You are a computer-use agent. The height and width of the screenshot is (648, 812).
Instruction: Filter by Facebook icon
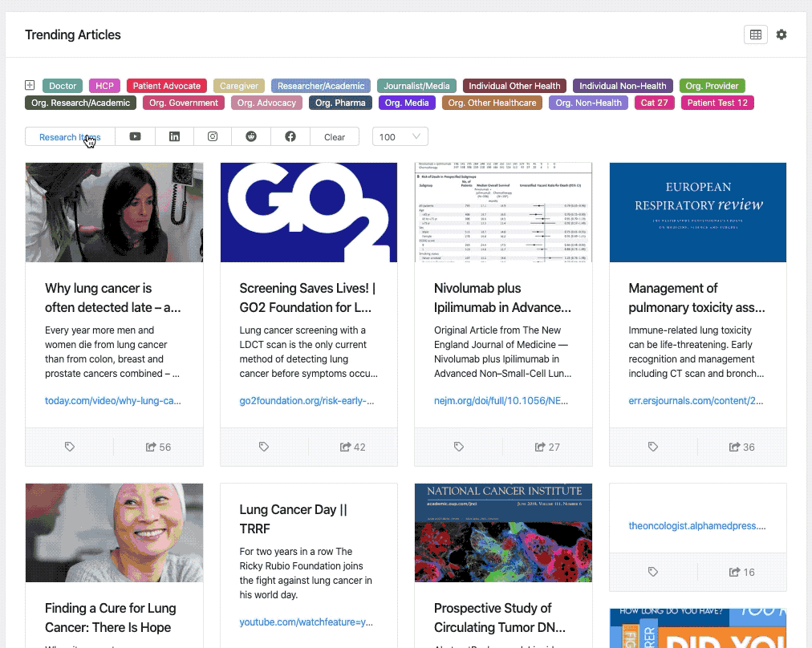coord(290,136)
